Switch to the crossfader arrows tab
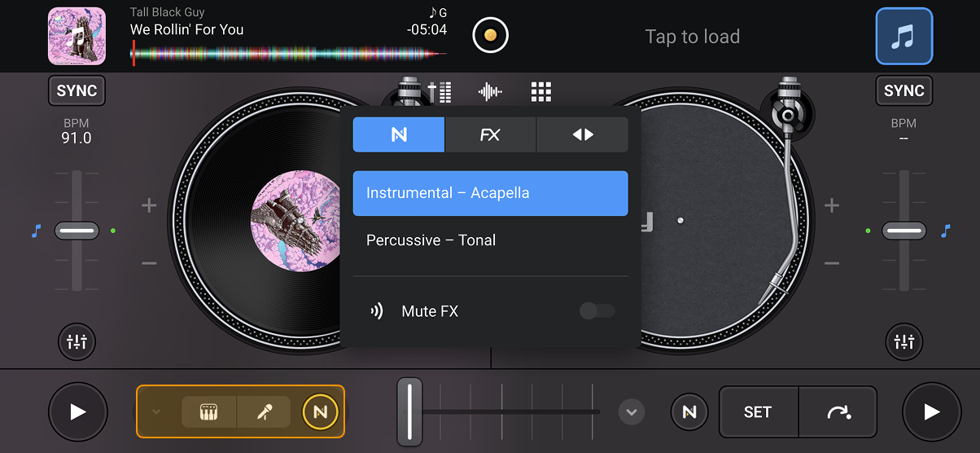 [583, 134]
